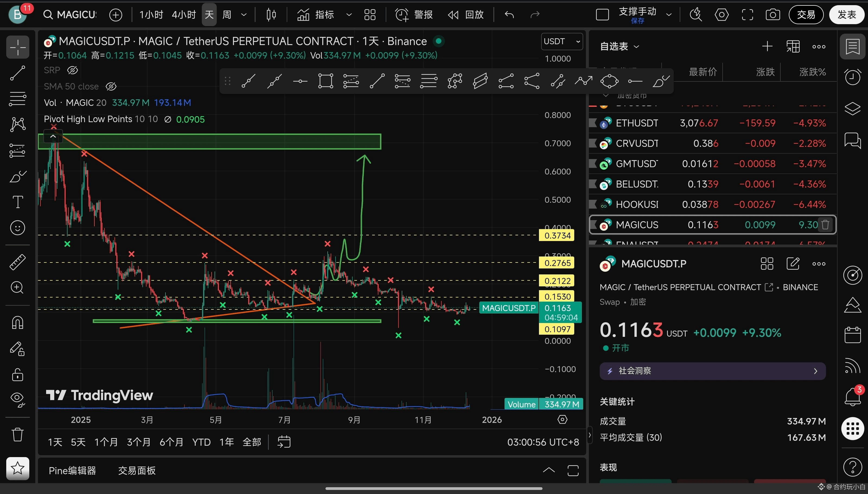Switch to the 4小时 timeframe
Screen dimensions: 868x494
pos(184,15)
